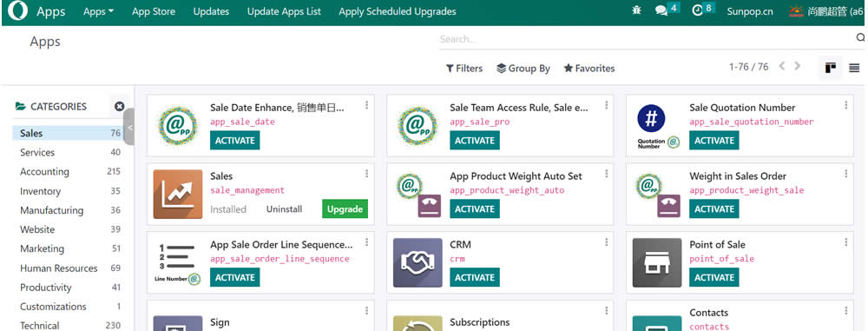Activate Sale Quotation Number module
The width and height of the screenshot is (868, 331).
[x=714, y=140]
